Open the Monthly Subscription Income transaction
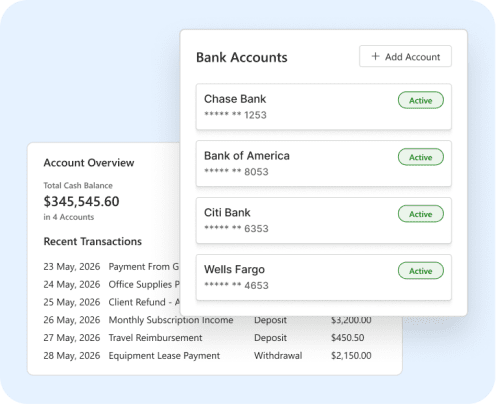The height and width of the screenshot is (404, 503). [207, 320]
